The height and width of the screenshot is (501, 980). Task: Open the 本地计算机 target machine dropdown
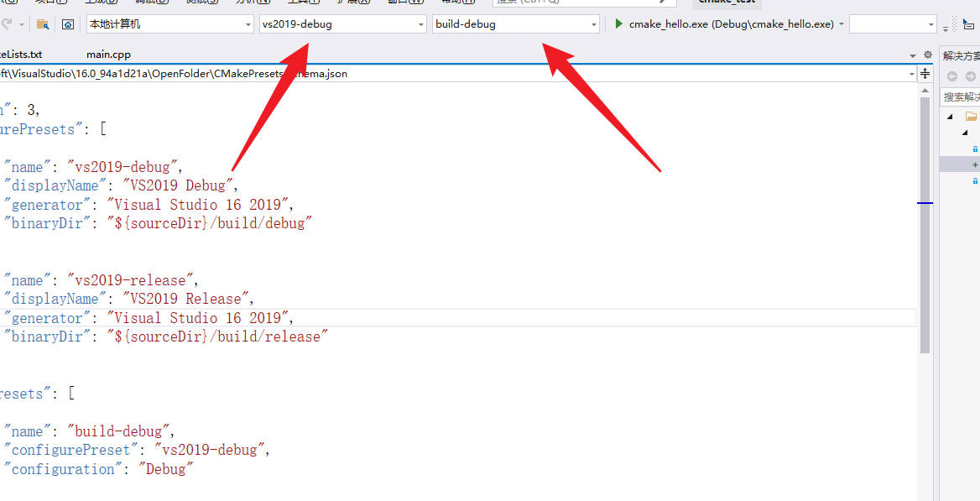point(248,23)
